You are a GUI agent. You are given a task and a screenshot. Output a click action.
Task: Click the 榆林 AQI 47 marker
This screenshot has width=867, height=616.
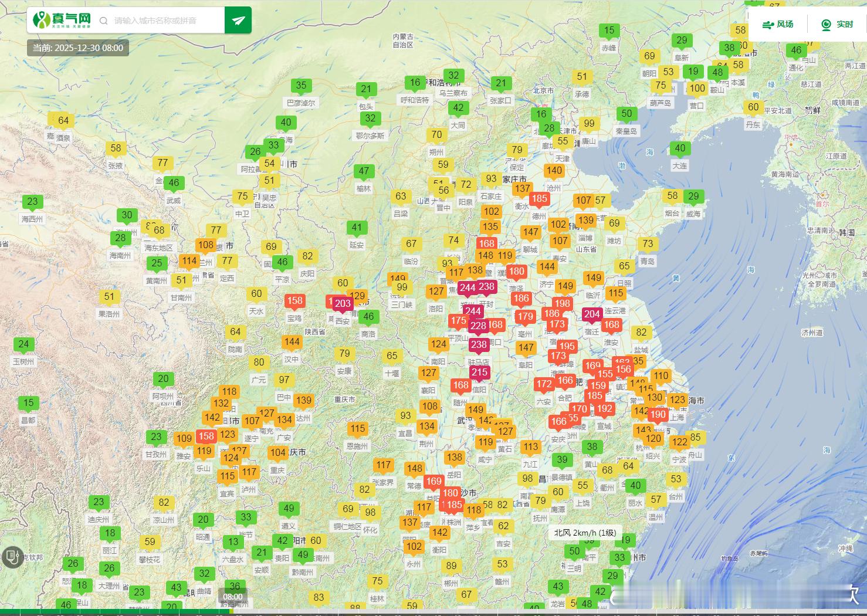point(364,172)
